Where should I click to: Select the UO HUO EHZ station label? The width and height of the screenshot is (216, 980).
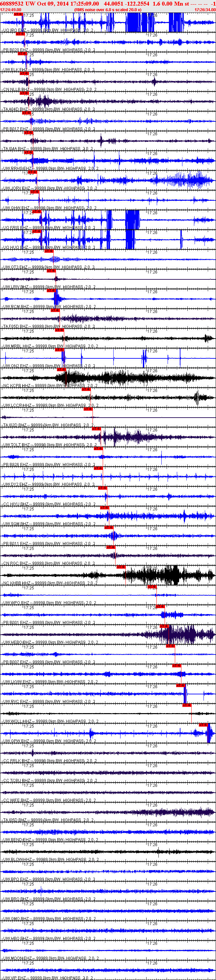[x=49, y=248]
